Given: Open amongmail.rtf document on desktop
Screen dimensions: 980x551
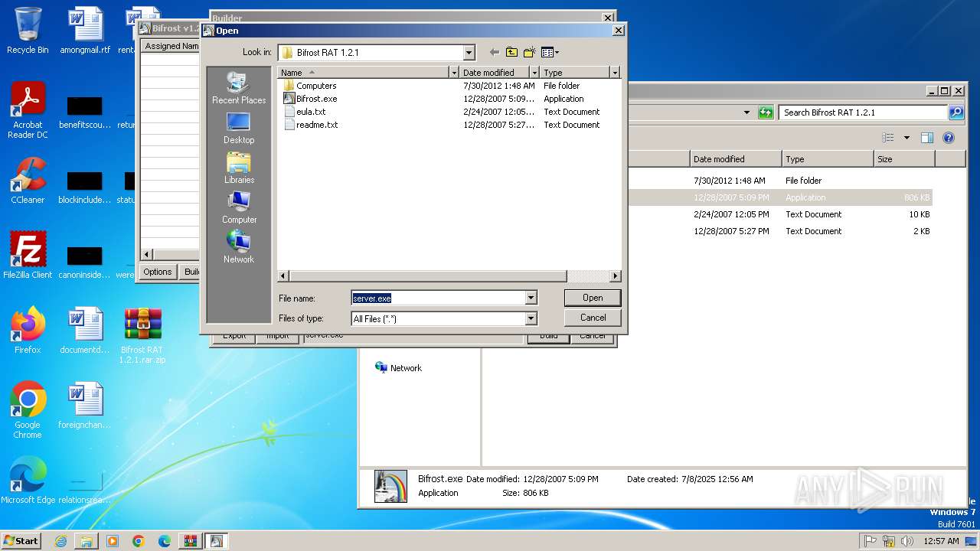Looking at the screenshot, I should tap(84, 31).
